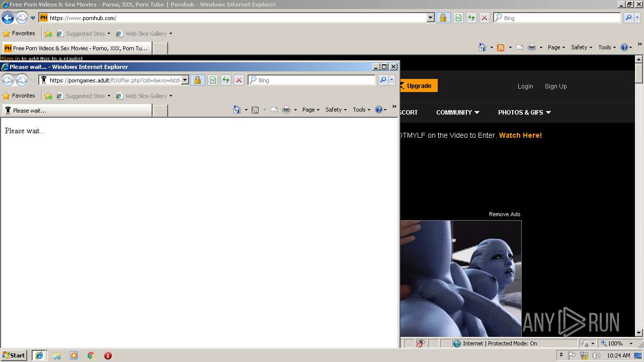
Task: Toggle Compatibility View in popup window address bar
Action: [x=213, y=80]
